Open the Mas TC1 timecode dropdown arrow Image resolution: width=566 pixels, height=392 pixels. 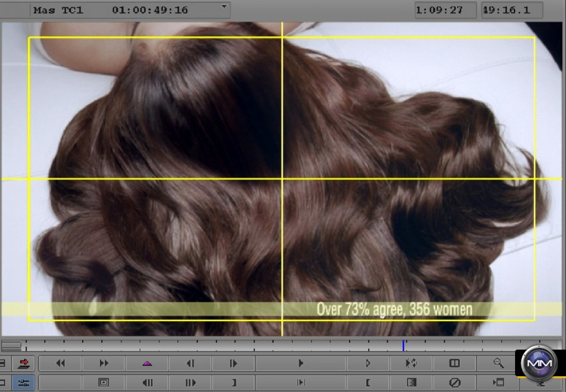point(224,6)
